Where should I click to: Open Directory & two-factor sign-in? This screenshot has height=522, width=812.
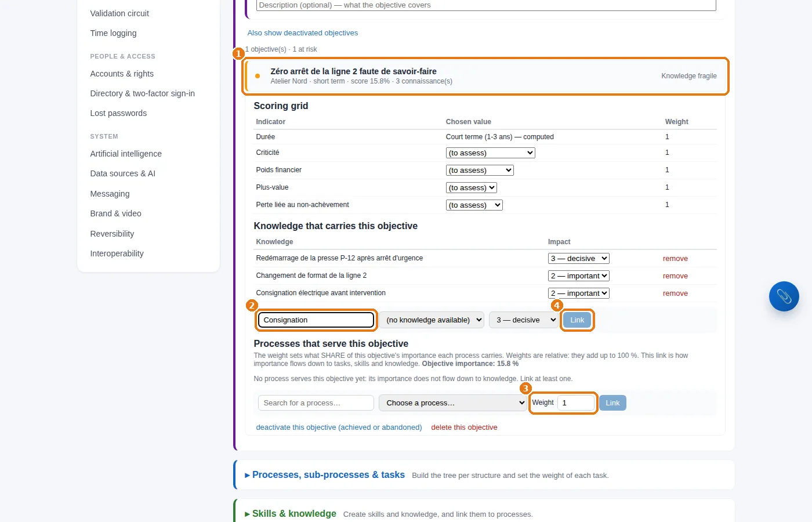142,93
